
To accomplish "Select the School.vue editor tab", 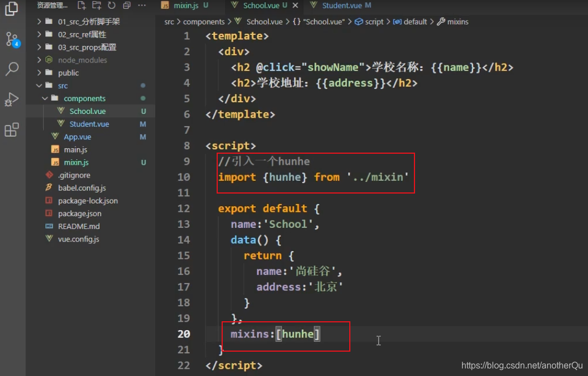I will click(261, 6).
